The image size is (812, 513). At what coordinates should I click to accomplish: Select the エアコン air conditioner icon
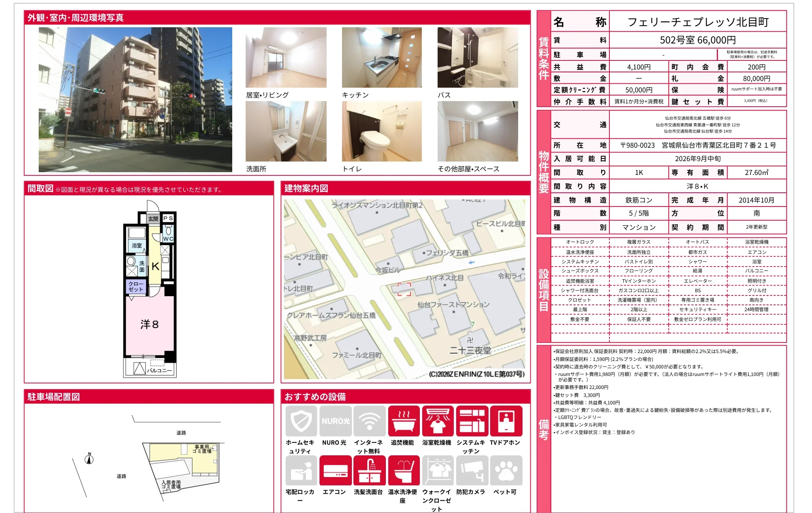tap(336, 470)
